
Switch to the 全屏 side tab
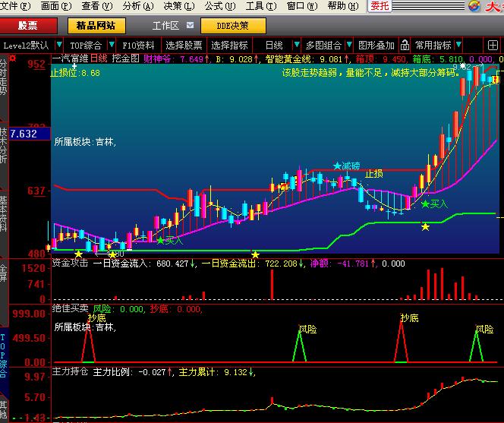pos(4,273)
